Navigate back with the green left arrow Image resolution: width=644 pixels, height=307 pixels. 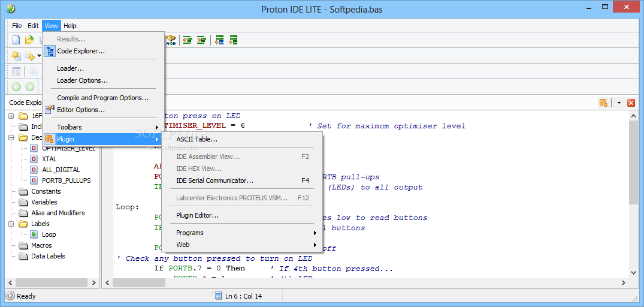(16, 87)
